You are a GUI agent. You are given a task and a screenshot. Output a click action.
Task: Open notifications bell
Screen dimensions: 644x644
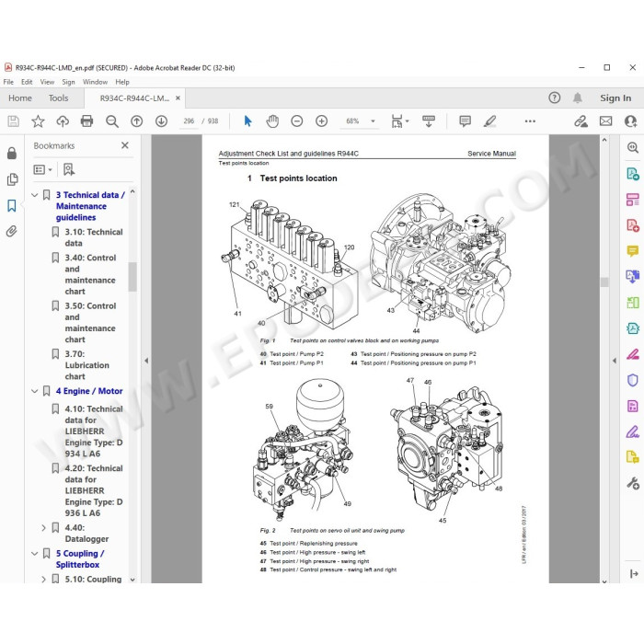point(578,98)
